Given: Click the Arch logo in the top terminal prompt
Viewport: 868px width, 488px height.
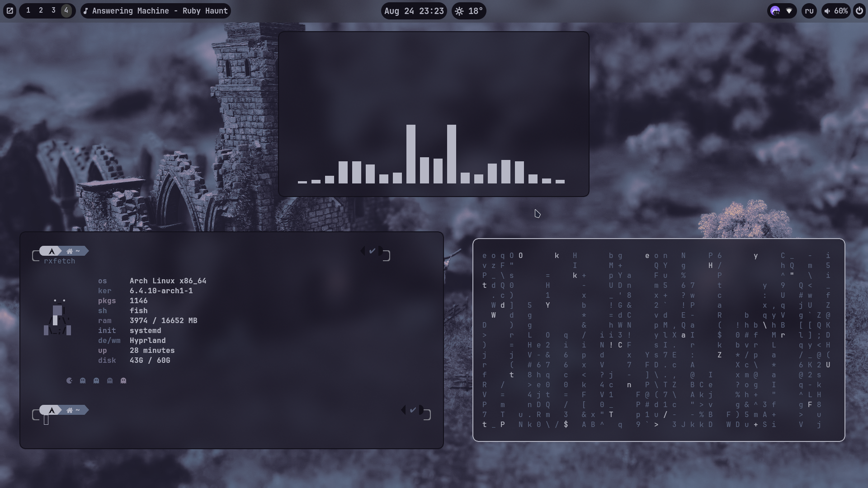Looking at the screenshot, I should coord(52,251).
